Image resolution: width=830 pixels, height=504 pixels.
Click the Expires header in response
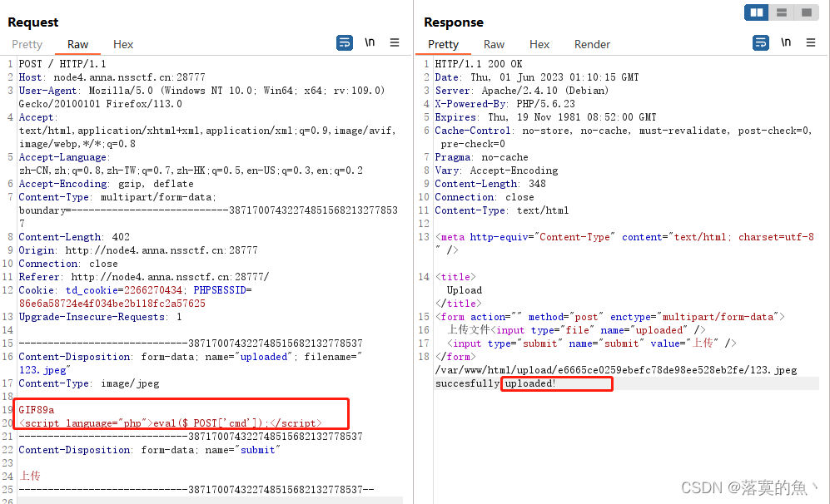545,117
